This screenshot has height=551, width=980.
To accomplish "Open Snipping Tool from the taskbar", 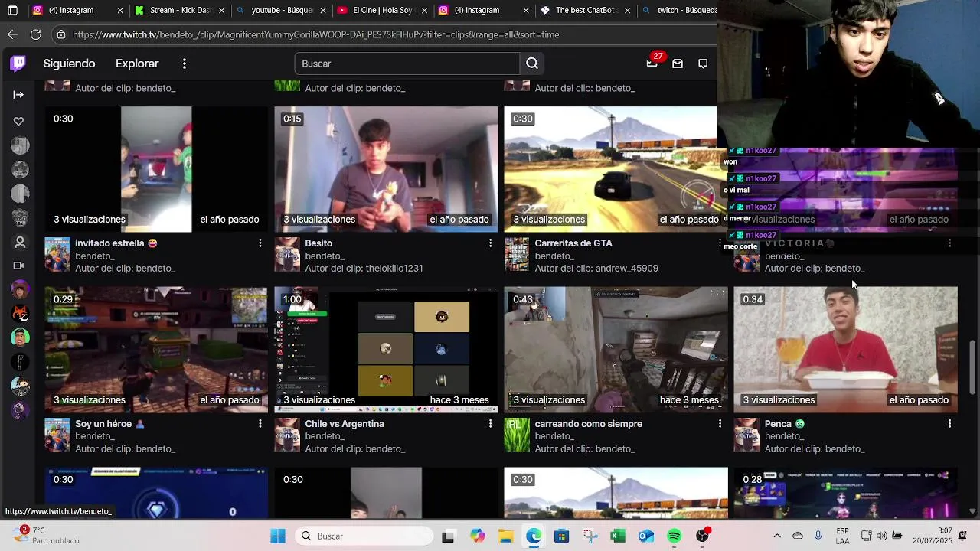I will tap(590, 536).
